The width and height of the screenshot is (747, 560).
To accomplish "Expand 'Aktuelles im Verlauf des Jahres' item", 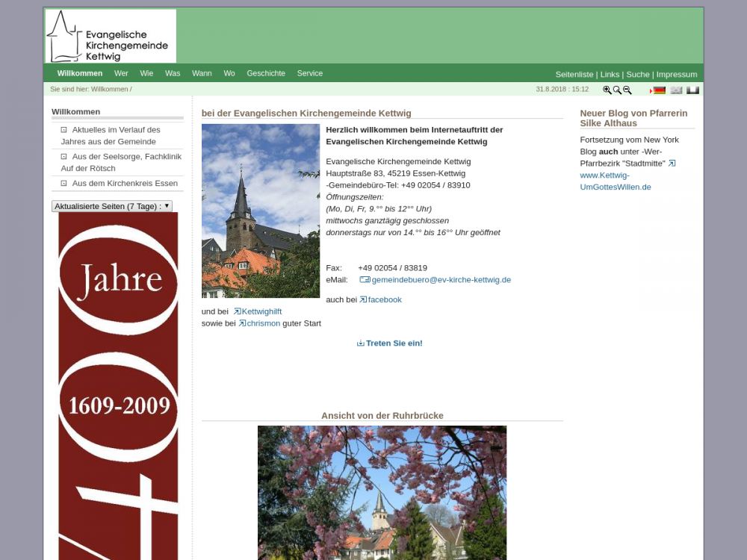I will pyautogui.click(x=64, y=130).
